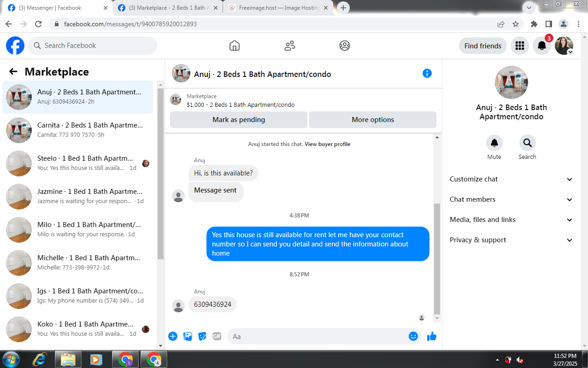Send a thumbs-up like
The image size is (588, 368).
(x=432, y=336)
